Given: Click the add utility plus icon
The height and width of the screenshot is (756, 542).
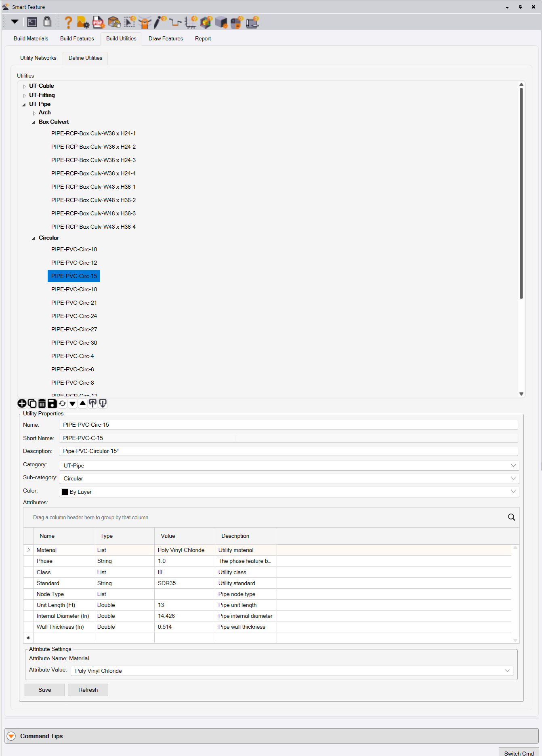Looking at the screenshot, I should 22,403.
